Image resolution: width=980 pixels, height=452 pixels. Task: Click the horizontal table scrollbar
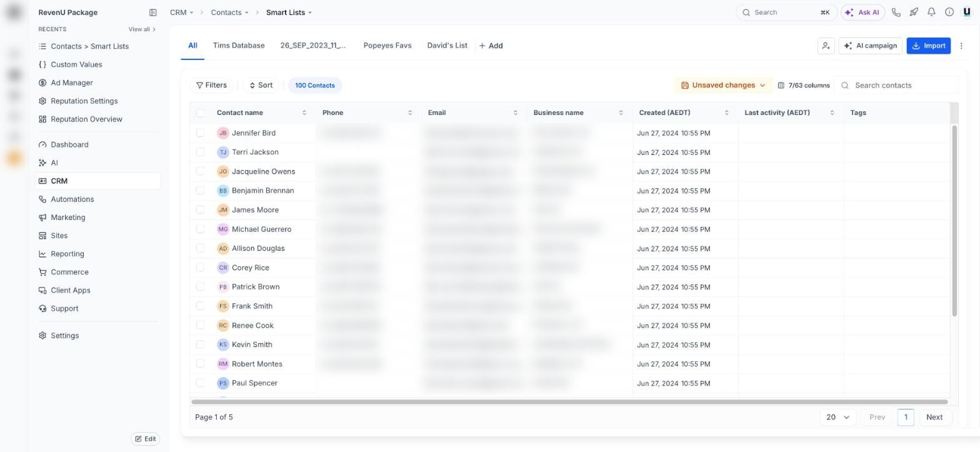click(x=569, y=402)
